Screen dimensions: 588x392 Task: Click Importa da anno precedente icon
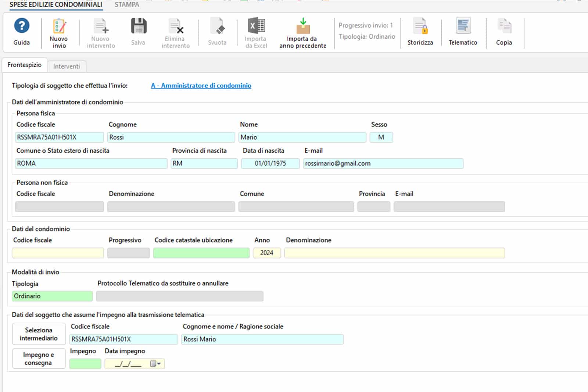303,26
